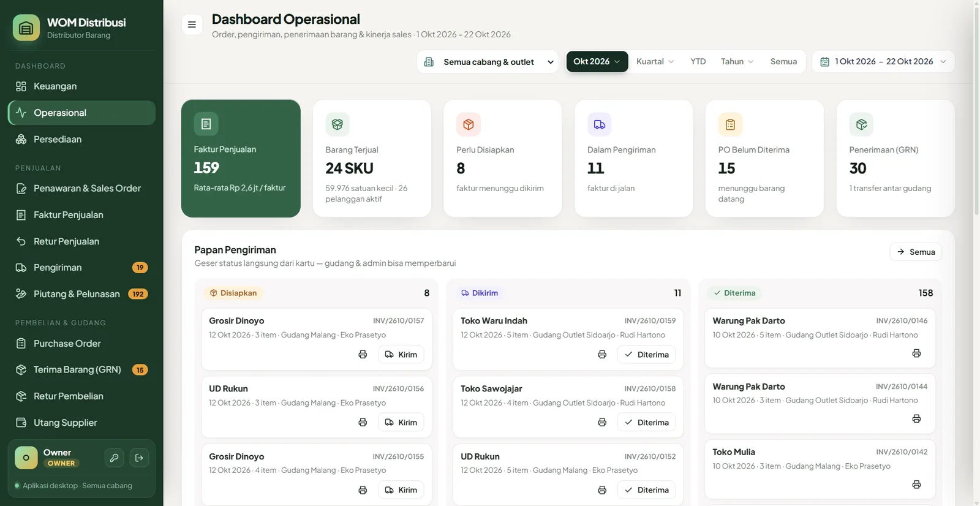Click the Penerimaan (GRN) card icon

(x=861, y=124)
